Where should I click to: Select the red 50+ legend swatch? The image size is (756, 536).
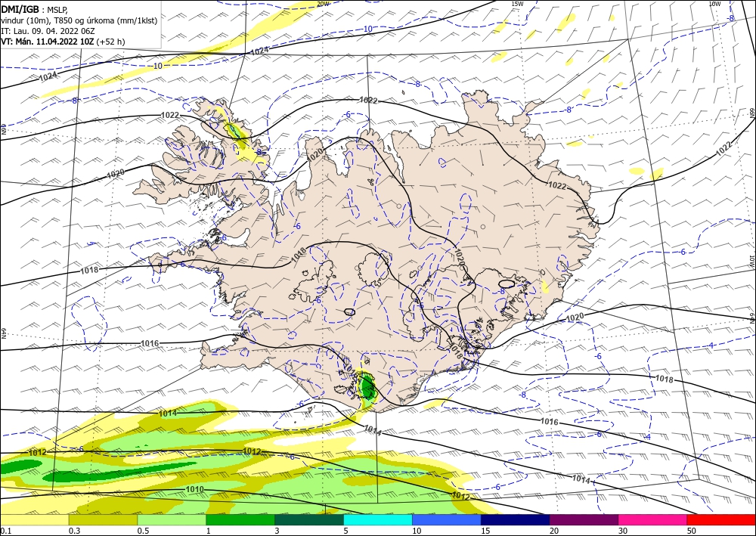pos(721,519)
